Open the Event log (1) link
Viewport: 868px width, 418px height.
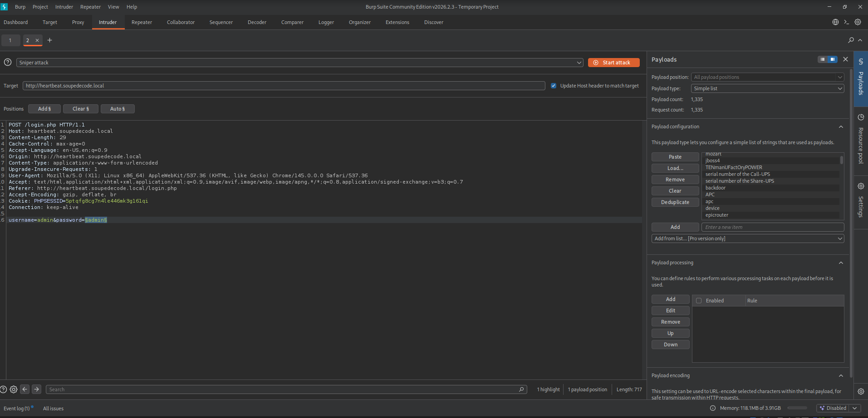pyautogui.click(x=17, y=408)
